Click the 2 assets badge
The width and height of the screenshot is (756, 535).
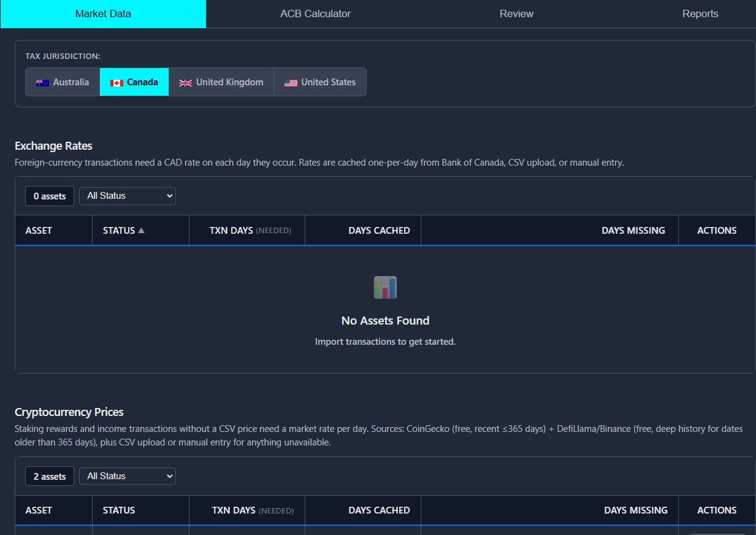coord(50,477)
